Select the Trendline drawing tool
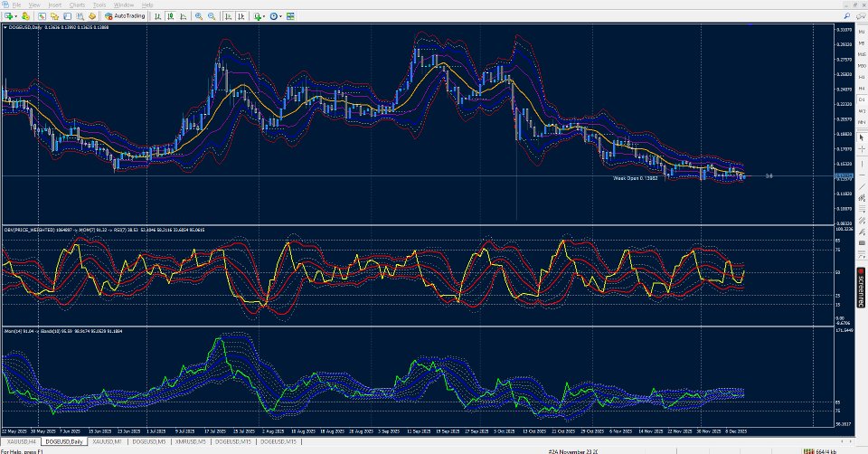868x454 pixels. 861,186
